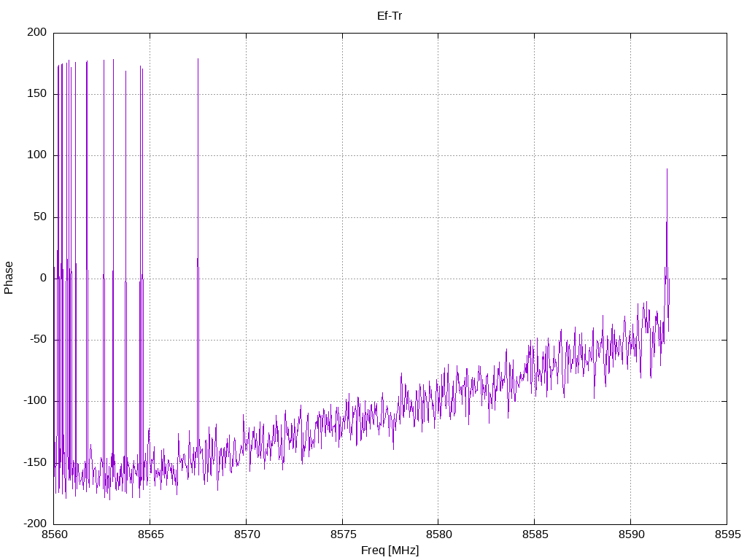The width and height of the screenshot is (747, 560).
Task: Click the phase spike peak near 8592 MHz
Action: click(667, 169)
